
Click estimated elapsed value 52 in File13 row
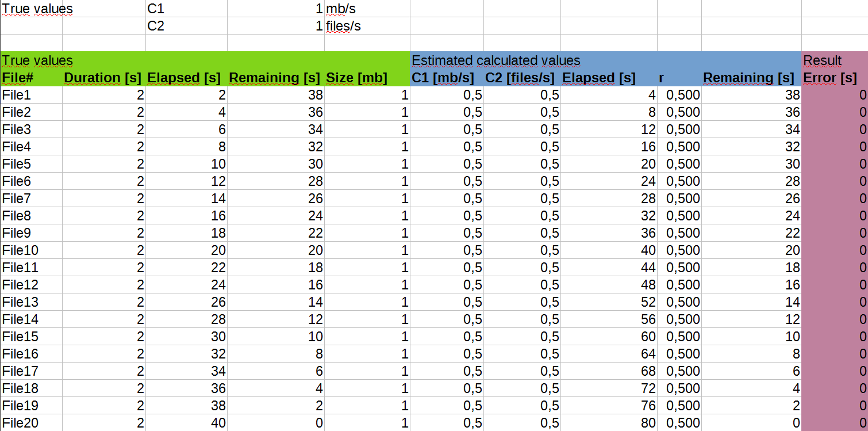click(x=609, y=302)
